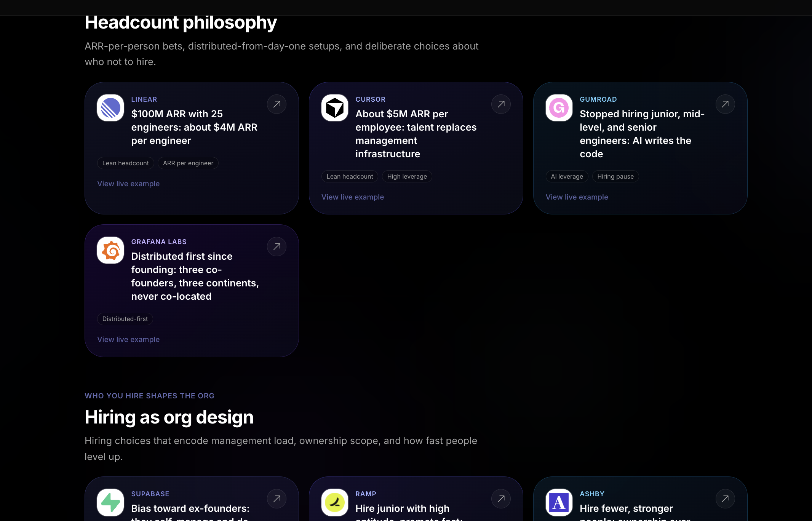Click the Headcount philosophy heading
This screenshot has height=521, width=812.
click(x=181, y=22)
